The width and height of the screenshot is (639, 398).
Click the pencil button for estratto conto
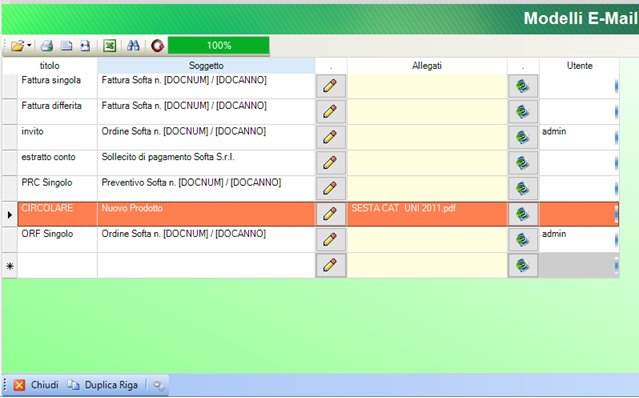tap(331, 163)
